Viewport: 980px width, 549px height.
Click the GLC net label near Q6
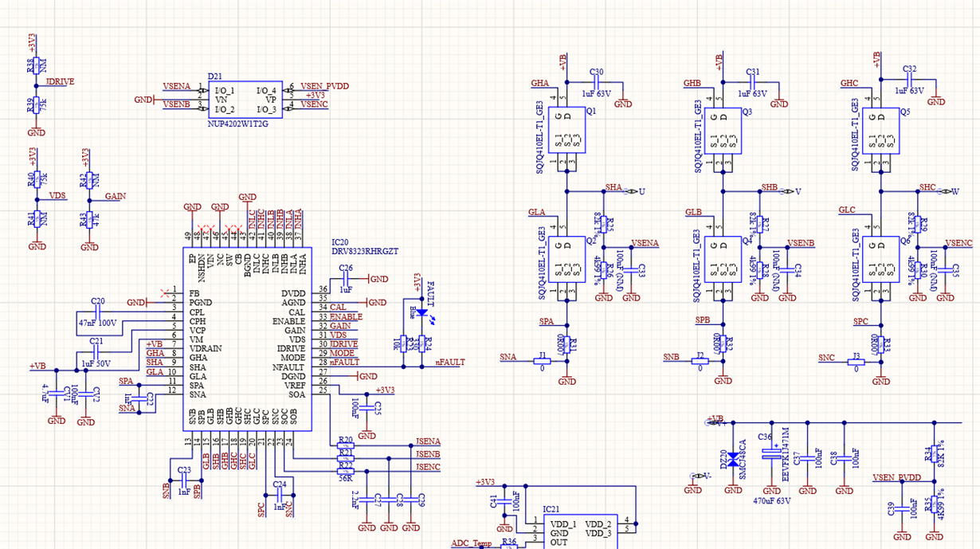847,210
